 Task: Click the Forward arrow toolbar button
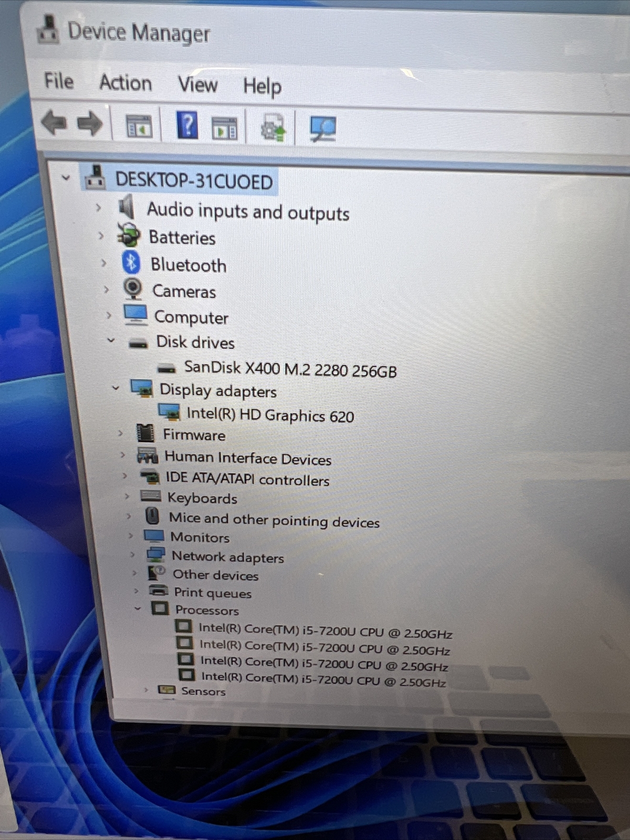90,124
